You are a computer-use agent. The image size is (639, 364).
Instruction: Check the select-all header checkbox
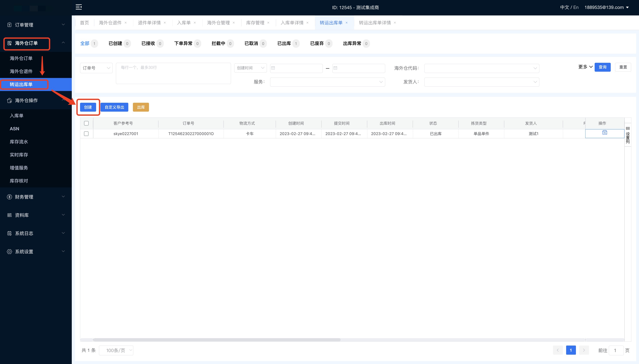pyautogui.click(x=86, y=123)
